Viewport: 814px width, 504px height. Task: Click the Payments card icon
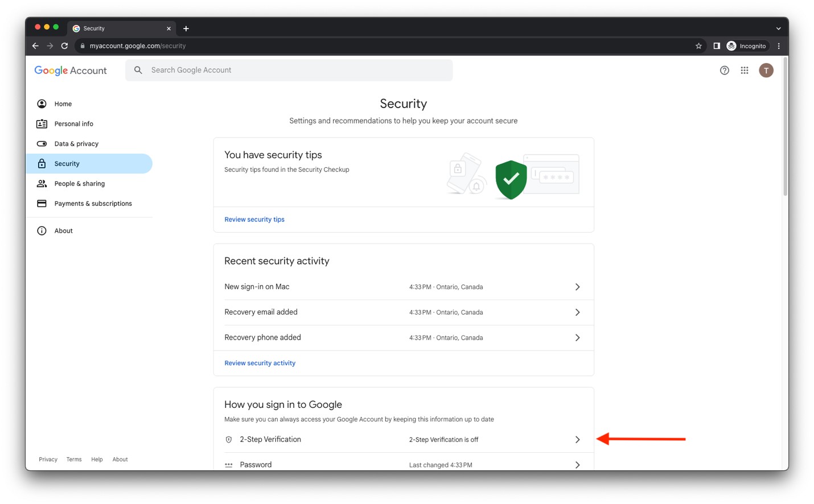click(42, 204)
